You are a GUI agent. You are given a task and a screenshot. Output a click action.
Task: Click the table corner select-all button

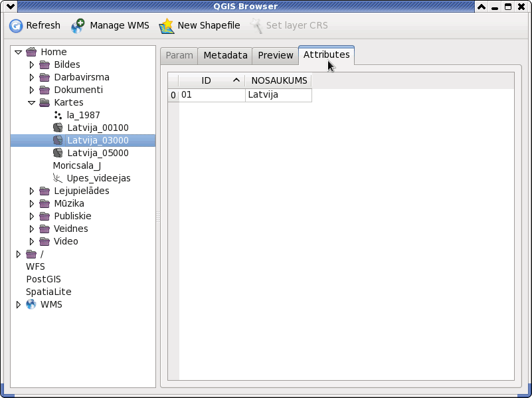[x=173, y=81]
